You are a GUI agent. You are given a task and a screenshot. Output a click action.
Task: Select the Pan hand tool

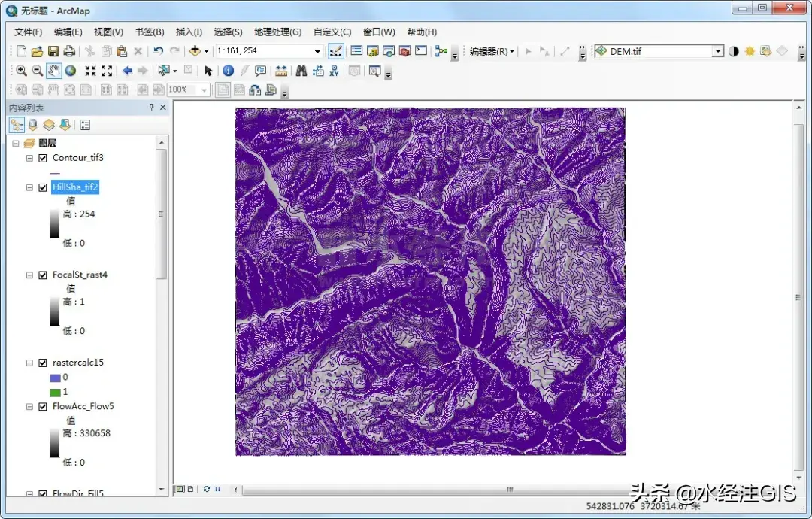[53, 71]
